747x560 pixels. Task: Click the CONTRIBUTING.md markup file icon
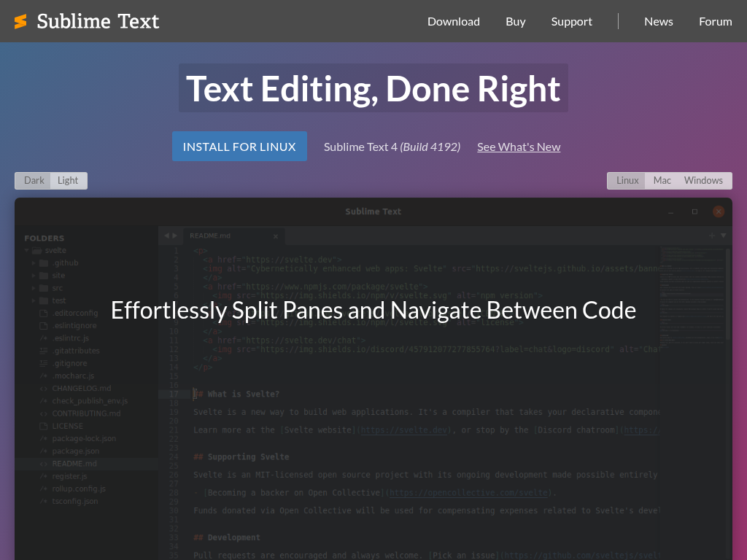point(44,413)
